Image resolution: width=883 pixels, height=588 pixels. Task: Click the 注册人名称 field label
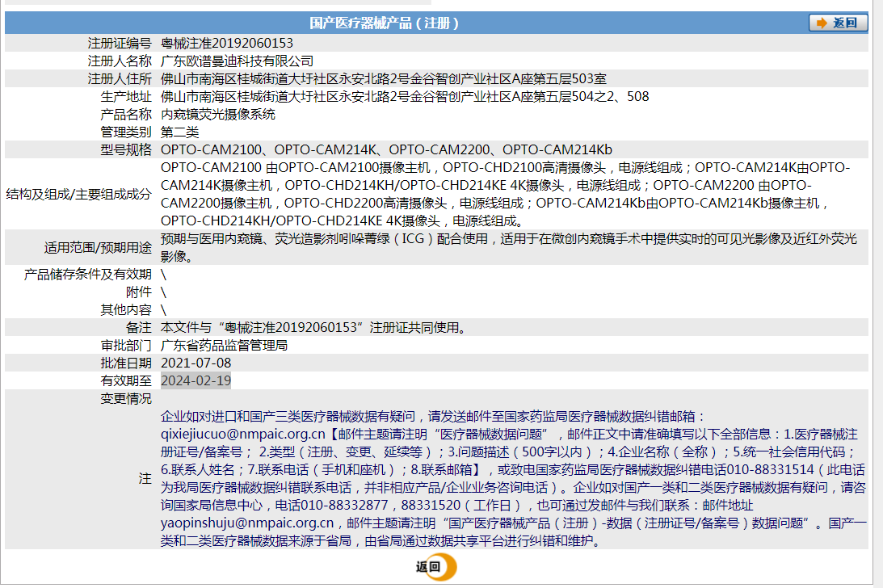click(120, 61)
